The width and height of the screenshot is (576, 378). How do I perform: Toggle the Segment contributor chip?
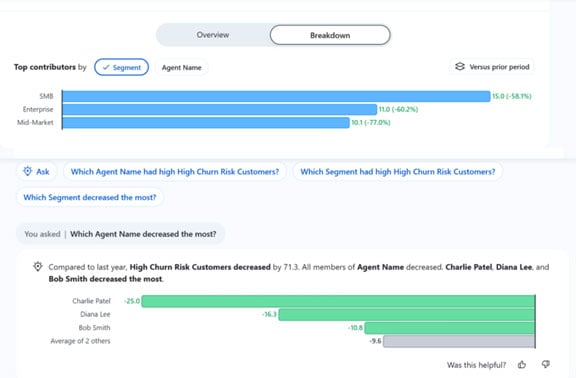122,67
